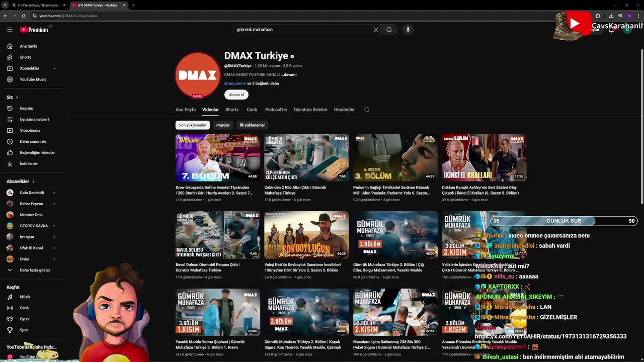
Task: Switch to the Videolar tab
Action: 210,110
